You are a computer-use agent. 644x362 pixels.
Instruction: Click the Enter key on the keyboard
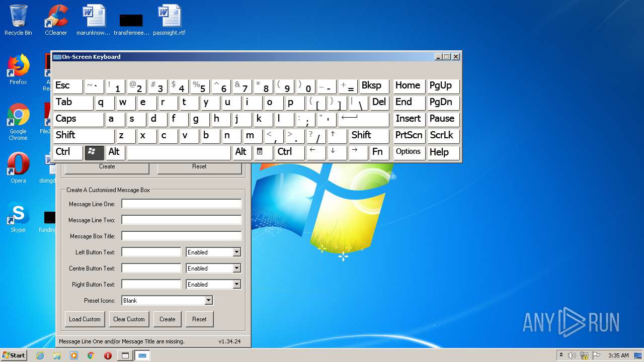363,119
